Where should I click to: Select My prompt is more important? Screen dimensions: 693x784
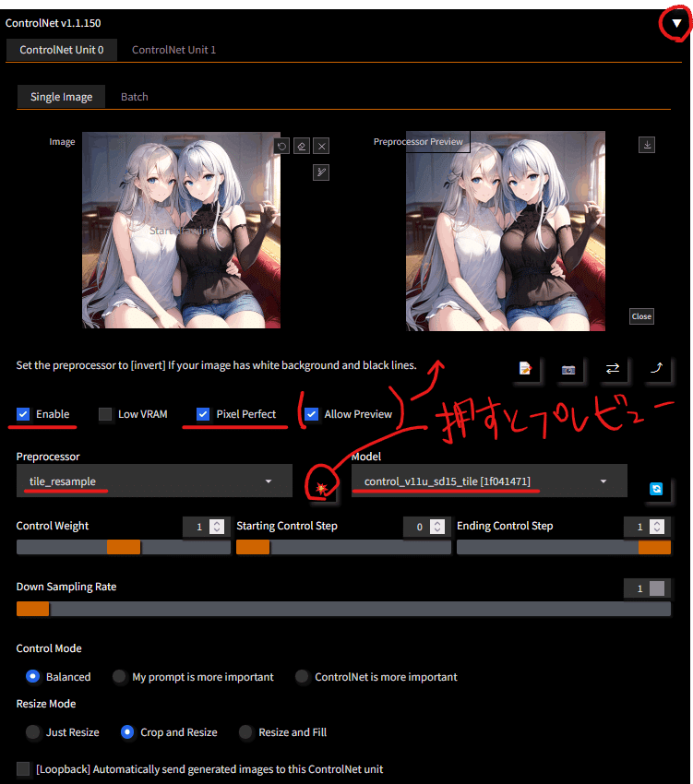pos(119,676)
